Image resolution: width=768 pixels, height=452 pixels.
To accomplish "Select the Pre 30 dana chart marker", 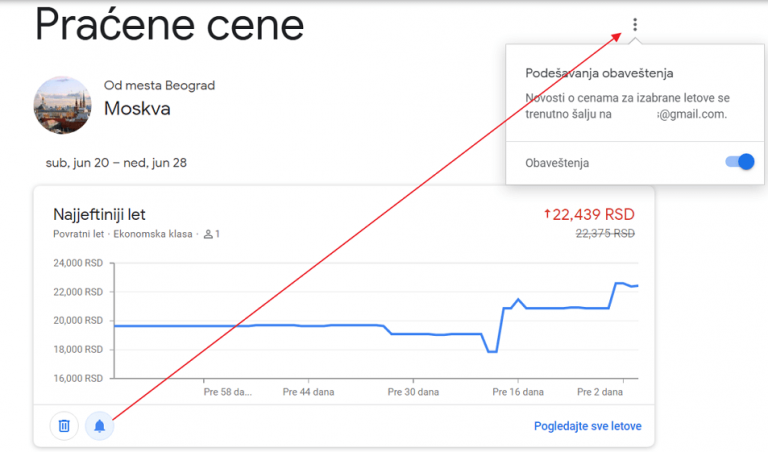I will [413, 392].
